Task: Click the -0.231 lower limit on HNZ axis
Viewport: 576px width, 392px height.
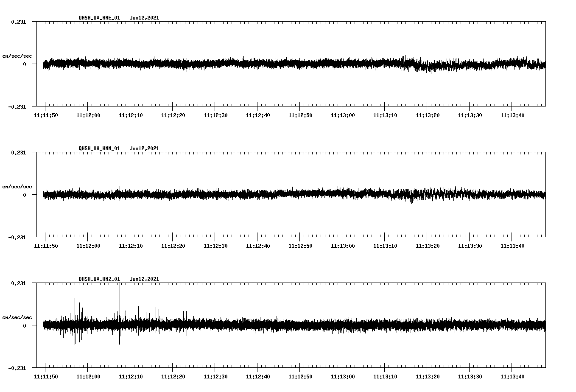Action: [x=17, y=368]
